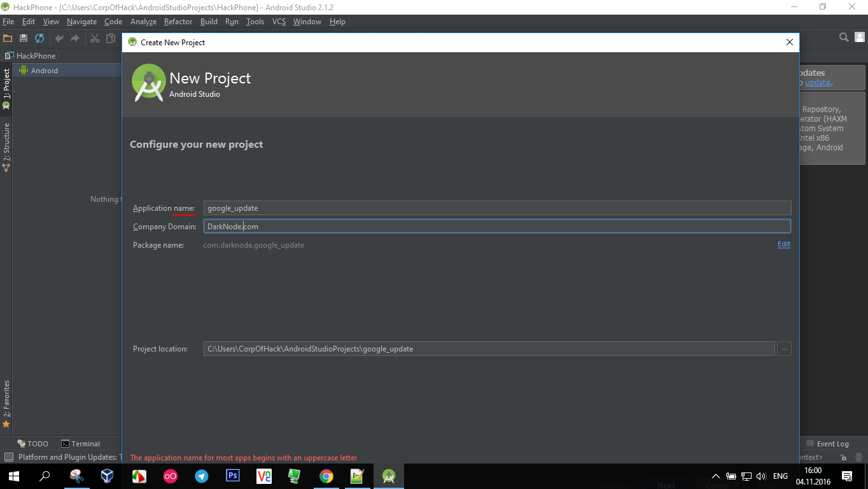Screen dimensions: 868x489
Task: Toggle the tool window quick-access button in status bar
Action: coord(8,457)
